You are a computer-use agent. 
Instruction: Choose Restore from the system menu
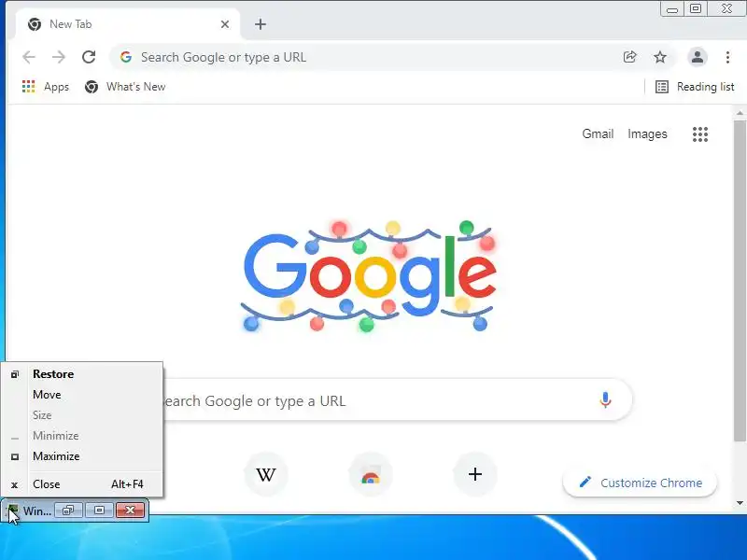(82, 374)
